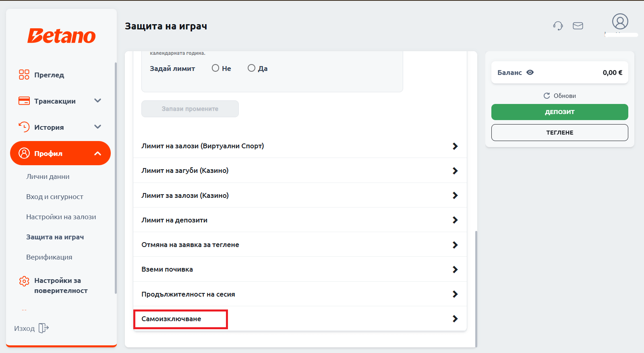Click the Вземи почивка row label
The height and width of the screenshot is (353, 644).
(167, 269)
